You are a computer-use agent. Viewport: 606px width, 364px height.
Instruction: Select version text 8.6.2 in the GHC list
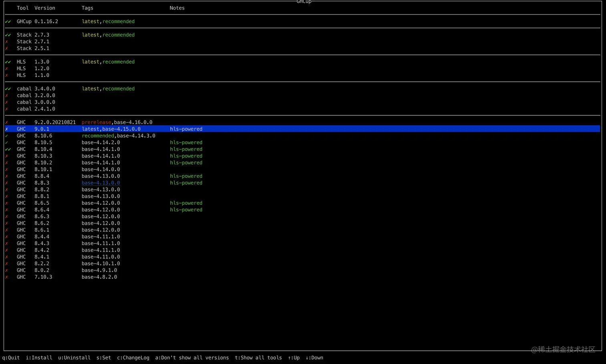[x=42, y=223]
